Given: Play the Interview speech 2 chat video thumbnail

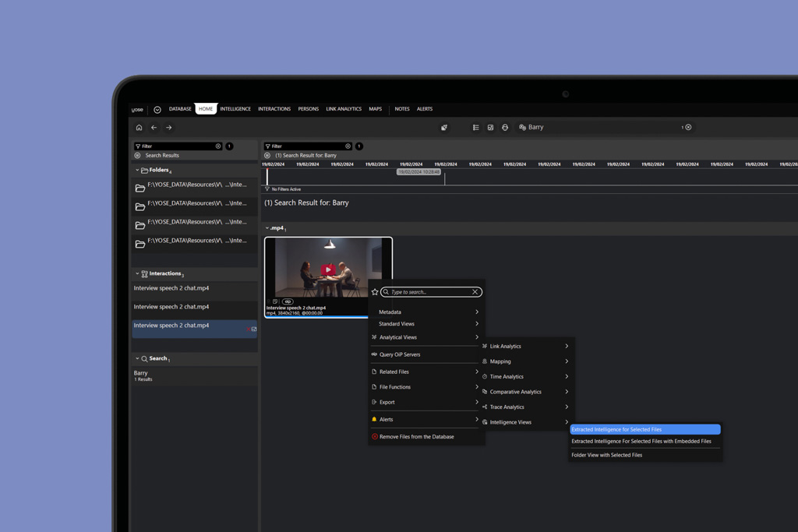Looking at the screenshot, I should click(328, 270).
